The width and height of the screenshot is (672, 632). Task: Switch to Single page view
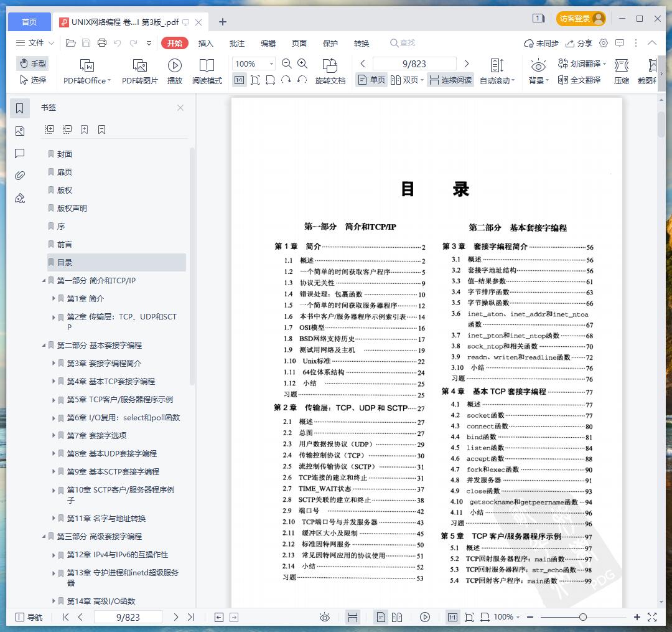click(371, 80)
